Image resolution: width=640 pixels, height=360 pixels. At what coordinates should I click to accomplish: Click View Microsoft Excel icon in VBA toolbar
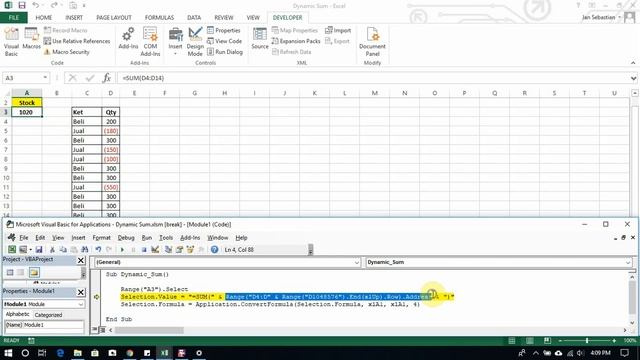12,249
